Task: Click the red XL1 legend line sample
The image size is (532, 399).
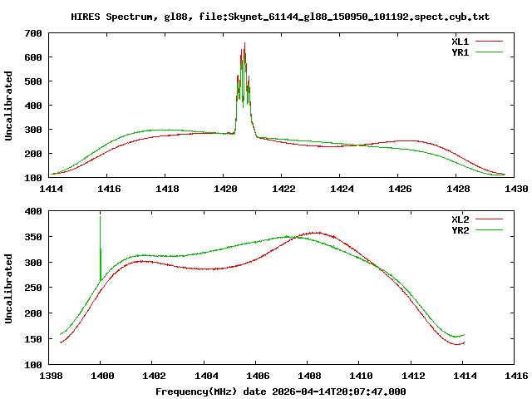Action: (489, 42)
